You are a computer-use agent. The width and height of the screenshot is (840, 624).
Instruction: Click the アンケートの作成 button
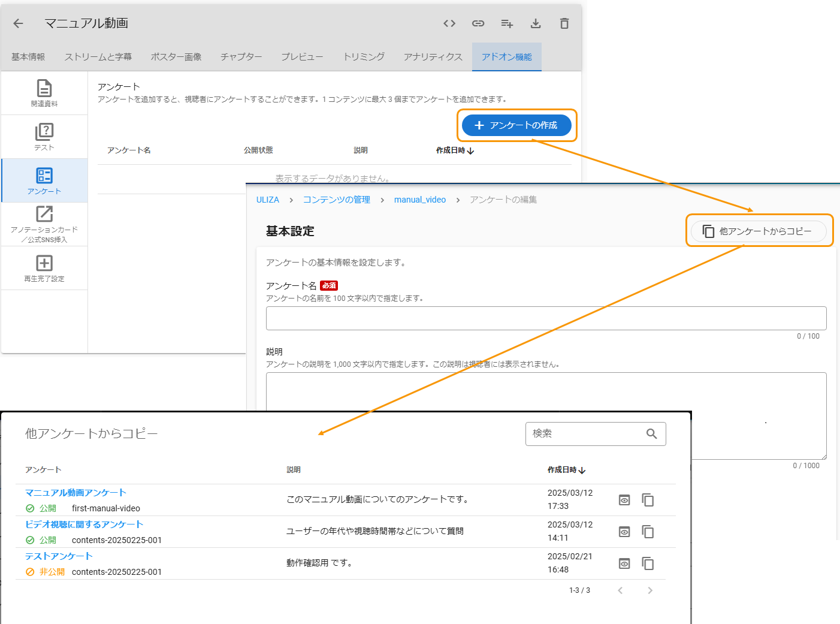[x=516, y=125]
